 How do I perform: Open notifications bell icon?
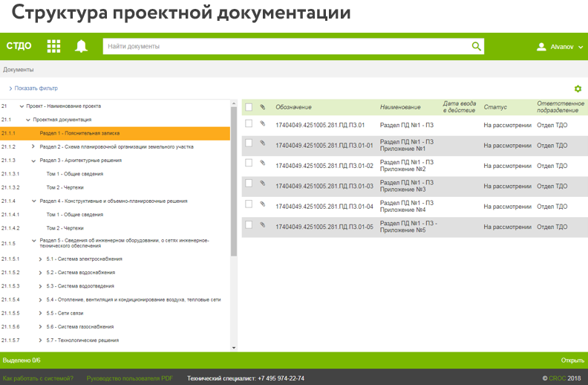(x=81, y=46)
